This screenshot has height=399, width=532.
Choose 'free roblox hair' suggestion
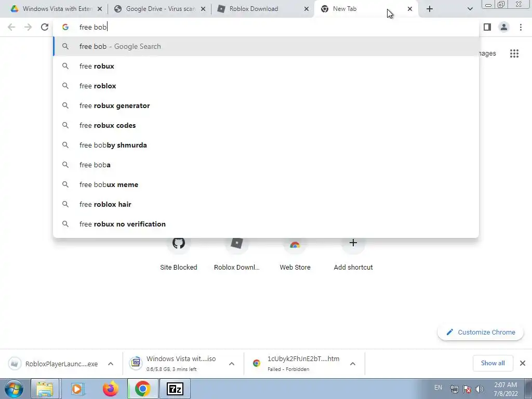coord(266,204)
